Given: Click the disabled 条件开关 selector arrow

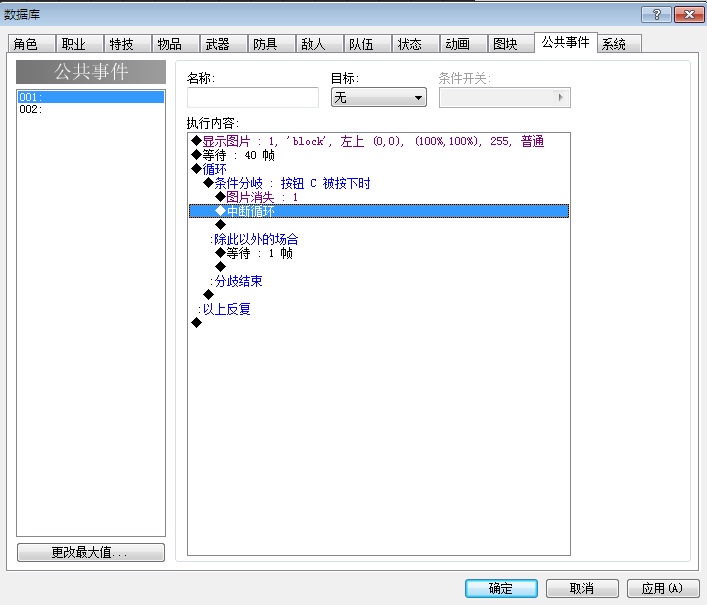Looking at the screenshot, I should [x=560, y=97].
